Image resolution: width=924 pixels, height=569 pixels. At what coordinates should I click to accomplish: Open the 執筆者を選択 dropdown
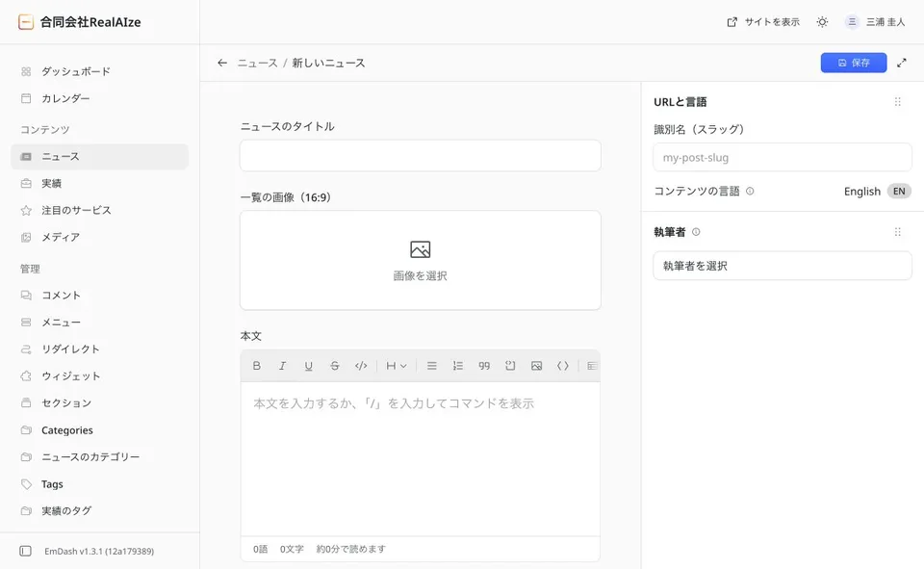pos(783,266)
